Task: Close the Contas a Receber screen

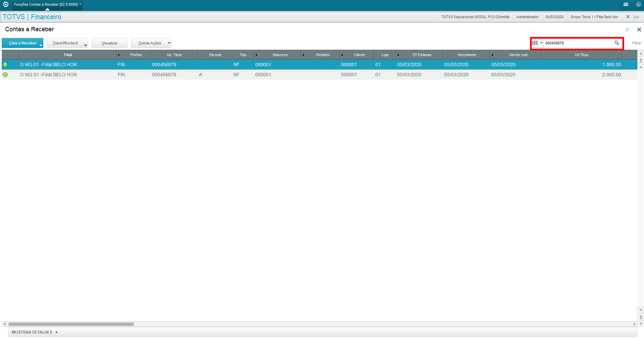Action: tap(639, 30)
